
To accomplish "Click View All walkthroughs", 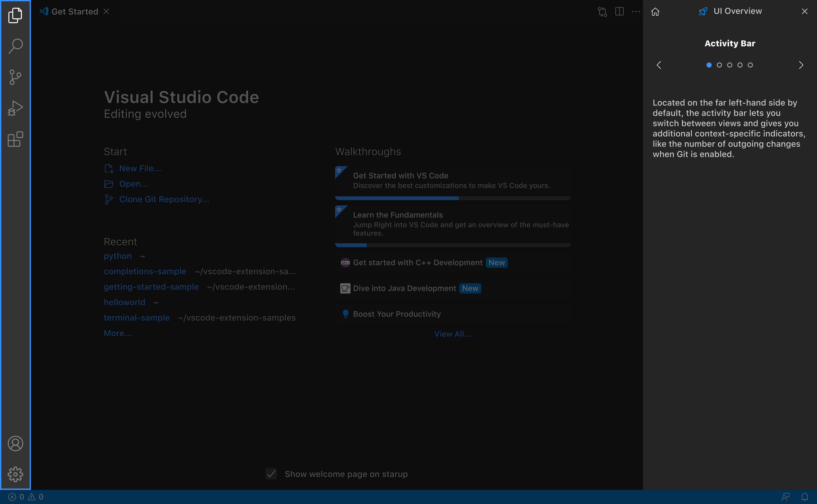I will 453,334.
